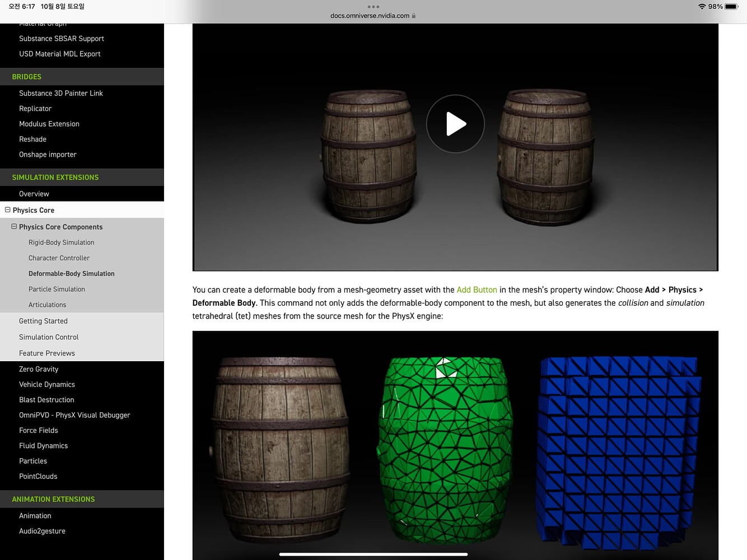Go to the Vehicle Dynamics page
The width and height of the screenshot is (747, 560).
pyautogui.click(x=47, y=384)
